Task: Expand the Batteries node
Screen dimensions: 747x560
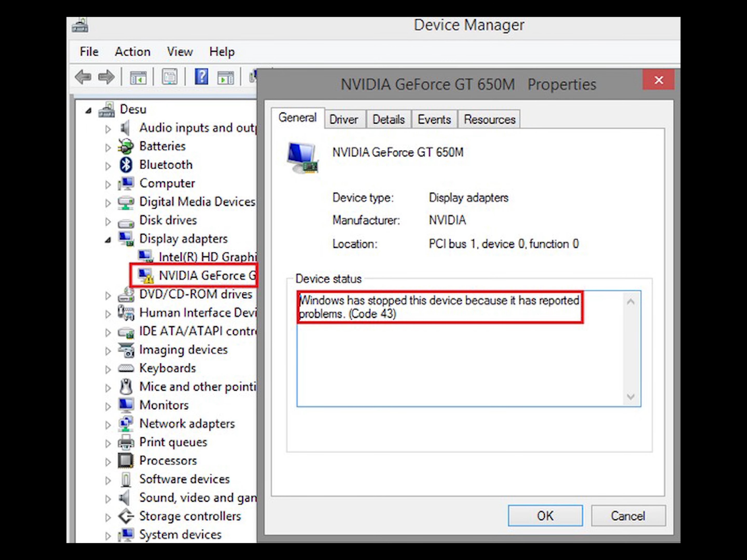Action: pyautogui.click(x=108, y=148)
